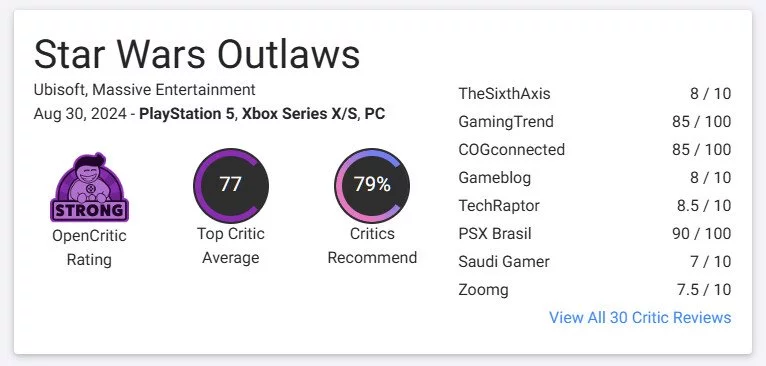Image resolution: width=766 pixels, height=366 pixels.
Task: Click the Critics Recommend caption
Action: [x=372, y=245]
